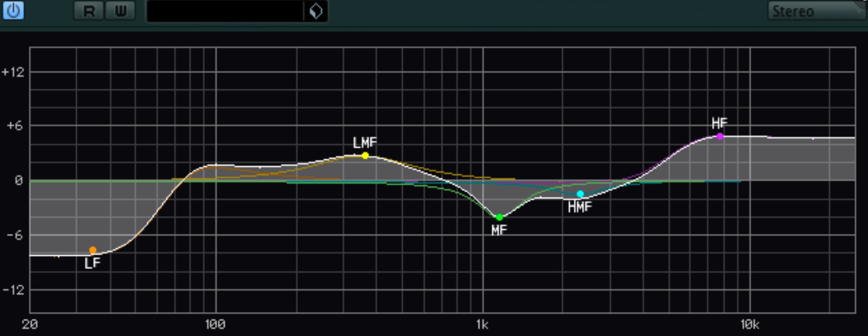This screenshot has height=336, width=868.
Task: Open the preset management diamond icon
Action: click(x=316, y=11)
